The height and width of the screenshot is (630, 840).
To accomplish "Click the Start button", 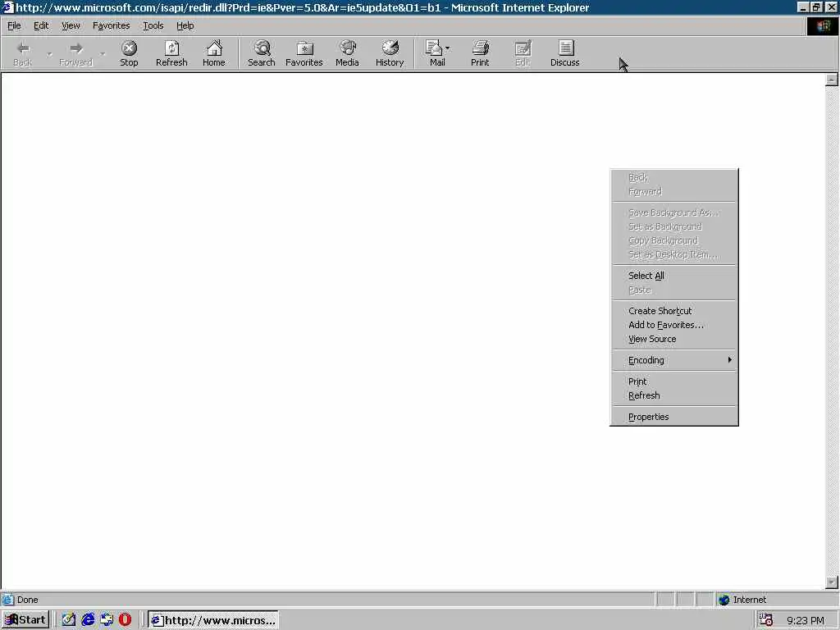I will (x=25, y=620).
